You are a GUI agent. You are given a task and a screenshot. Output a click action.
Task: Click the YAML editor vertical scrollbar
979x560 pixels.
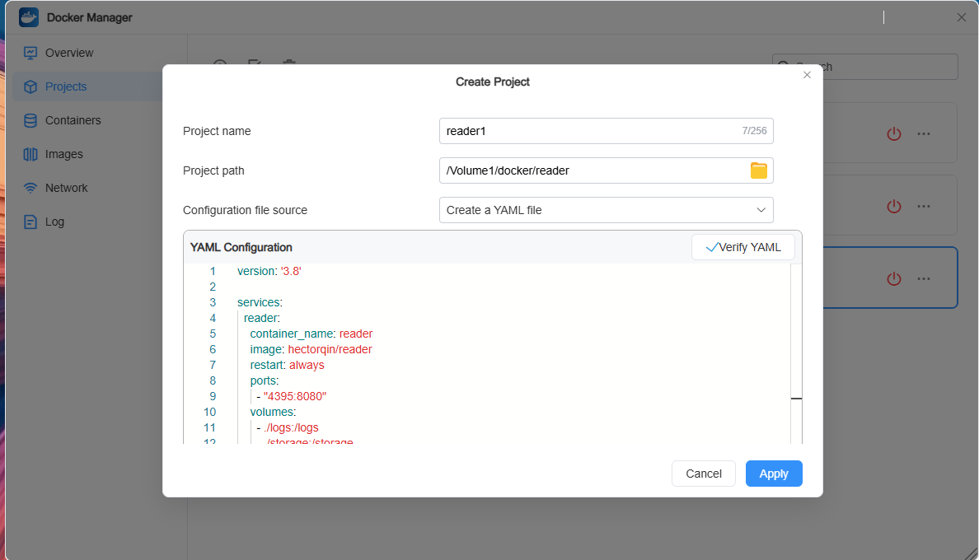click(796, 353)
